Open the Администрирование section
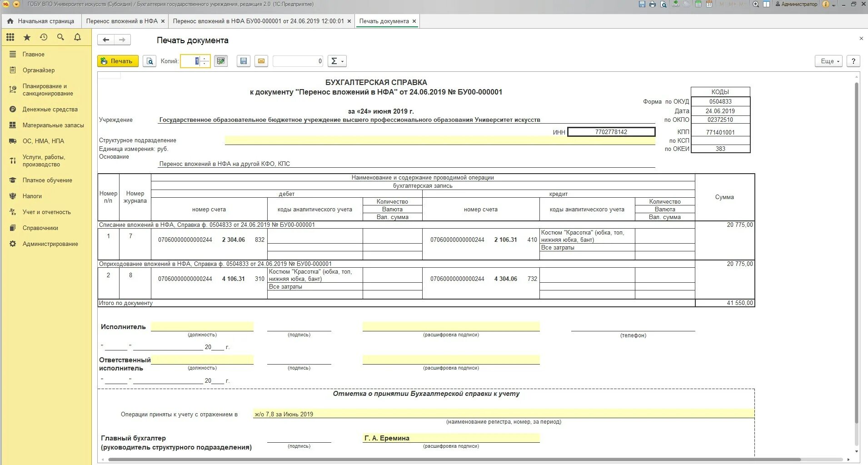 [x=46, y=244]
